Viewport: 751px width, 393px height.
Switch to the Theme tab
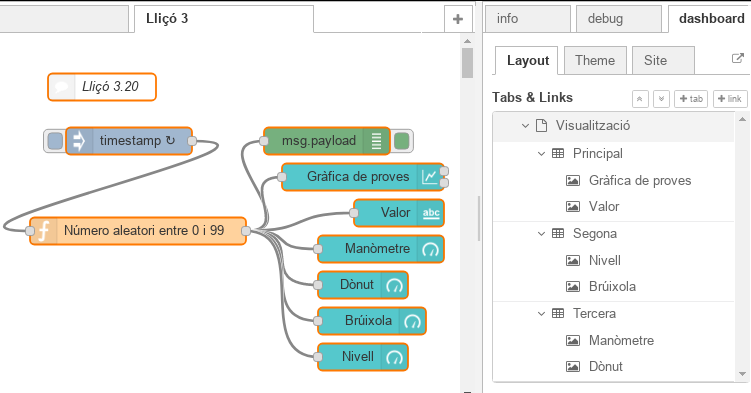[595, 60]
